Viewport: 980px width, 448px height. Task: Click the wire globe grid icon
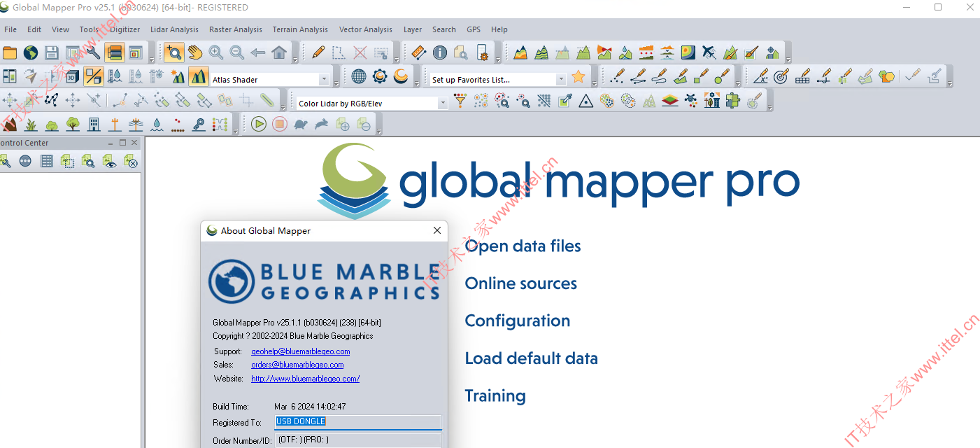click(x=359, y=76)
